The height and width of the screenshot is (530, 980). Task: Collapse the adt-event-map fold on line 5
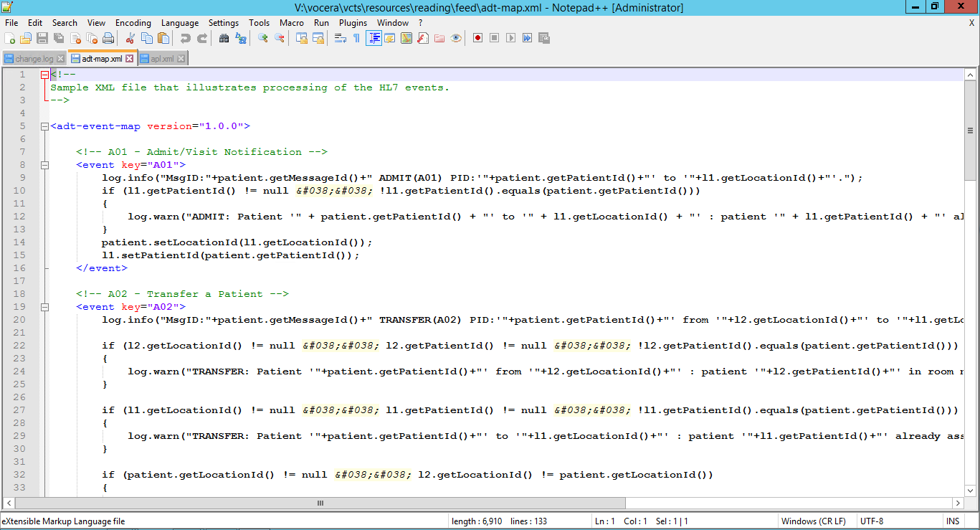coord(44,126)
